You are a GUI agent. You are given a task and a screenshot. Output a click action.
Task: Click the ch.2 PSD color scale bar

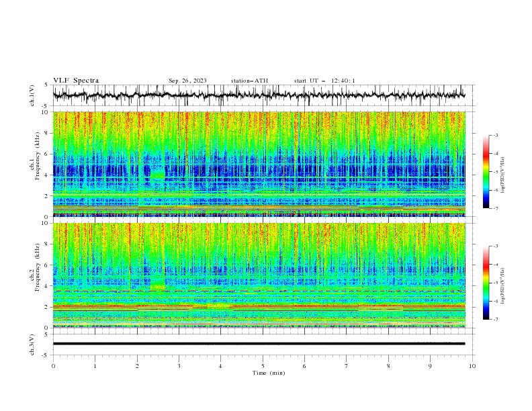coord(486,283)
